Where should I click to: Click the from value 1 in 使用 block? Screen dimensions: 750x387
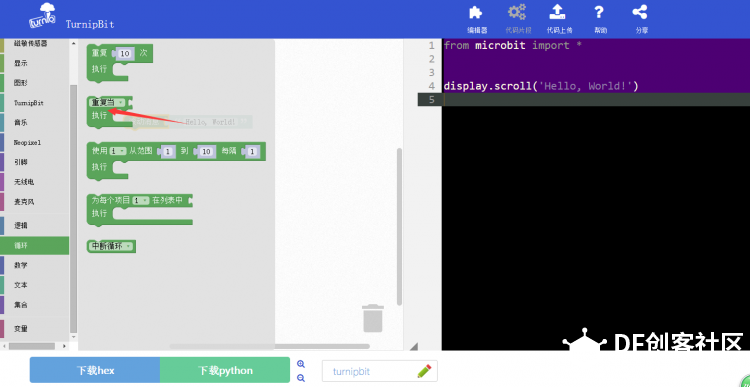coord(167,152)
